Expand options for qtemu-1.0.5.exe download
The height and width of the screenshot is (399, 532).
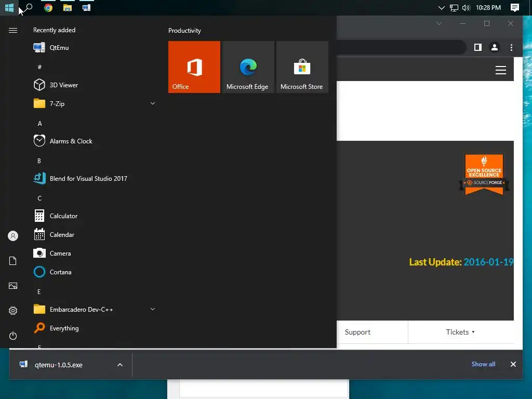coord(120,365)
